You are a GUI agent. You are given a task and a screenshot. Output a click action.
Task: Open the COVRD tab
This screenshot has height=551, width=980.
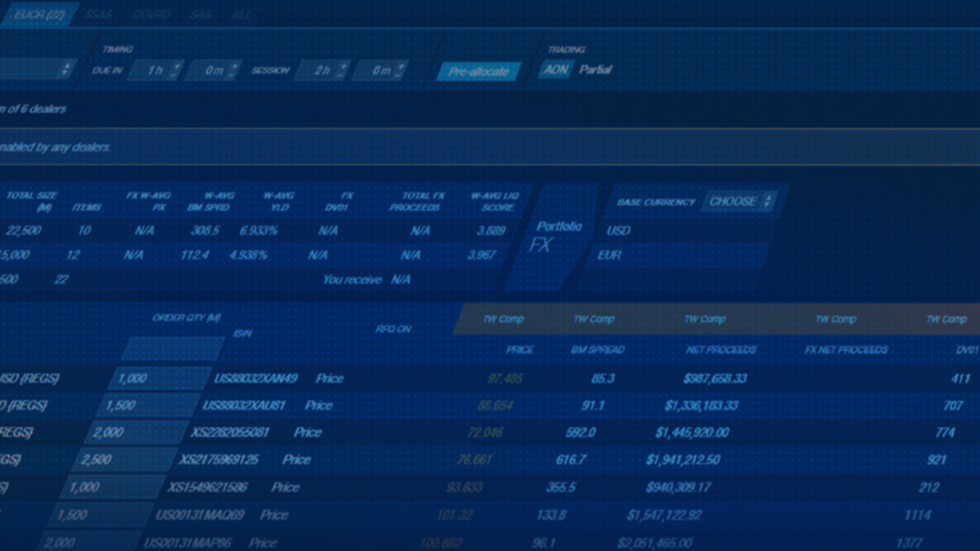point(151,14)
